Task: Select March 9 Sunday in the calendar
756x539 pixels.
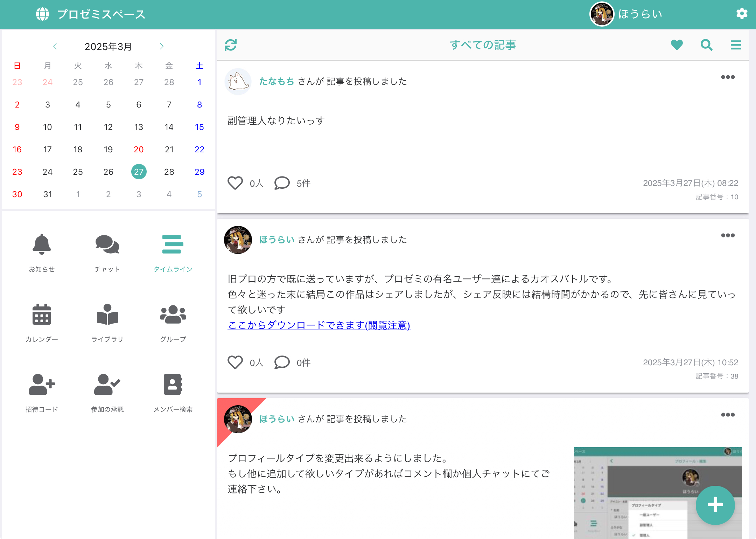Action: [x=17, y=127]
